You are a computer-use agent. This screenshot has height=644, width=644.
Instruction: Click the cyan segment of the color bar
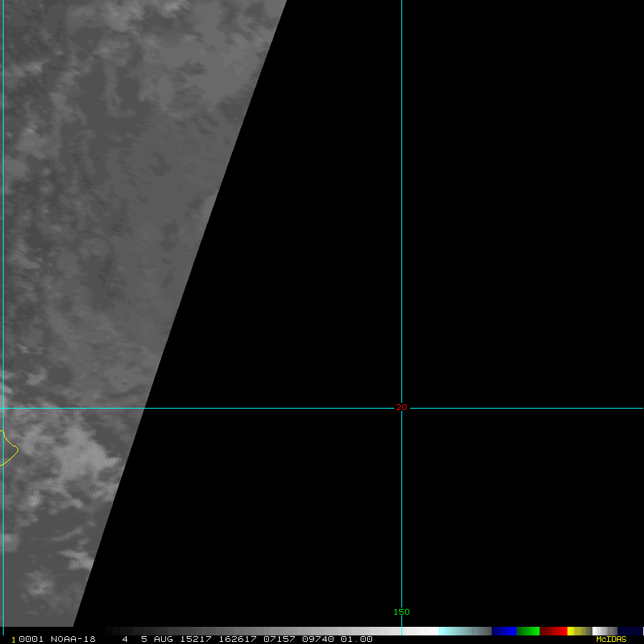[x=458, y=631]
